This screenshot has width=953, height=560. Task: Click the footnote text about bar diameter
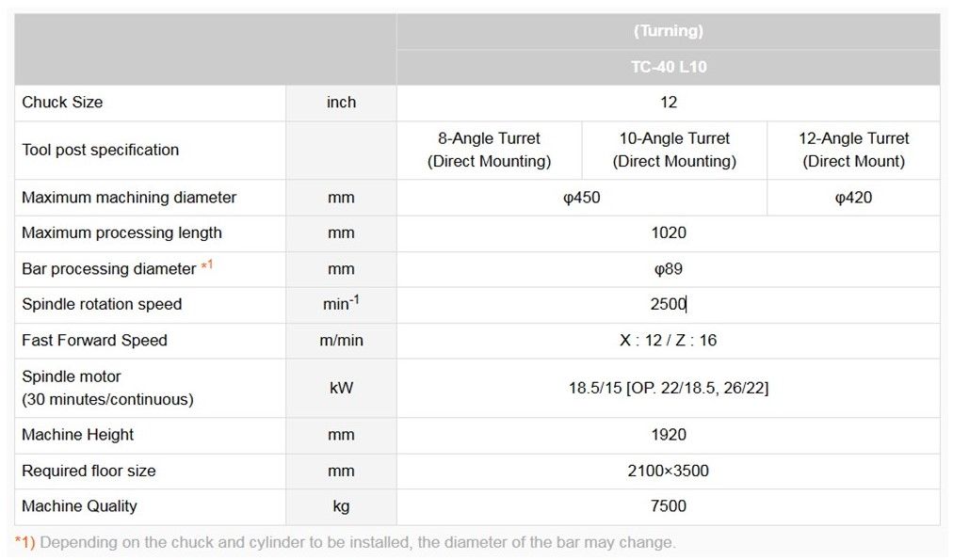click(x=358, y=542)
